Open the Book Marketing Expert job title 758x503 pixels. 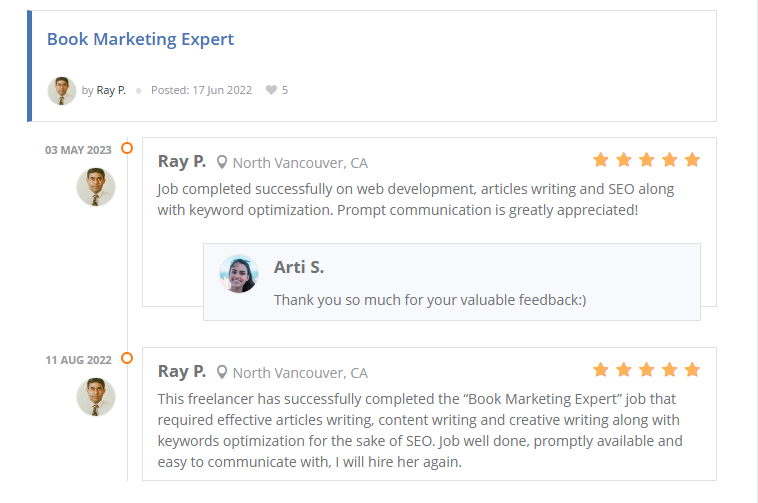click(140, 40)
